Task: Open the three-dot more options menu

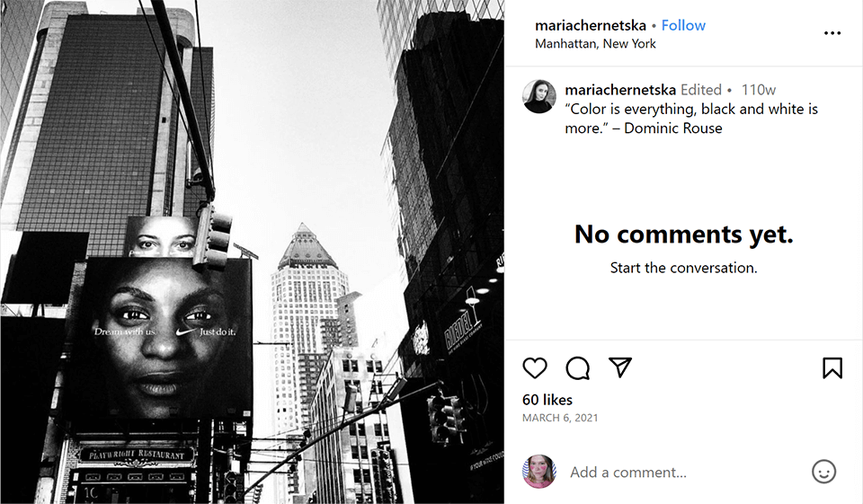Action: [832, 33]
